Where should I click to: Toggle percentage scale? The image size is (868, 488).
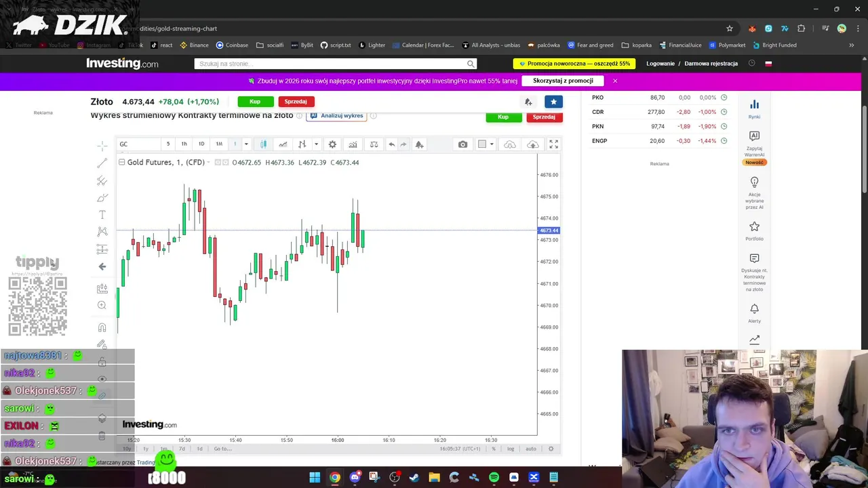click(x=494, y=449)
